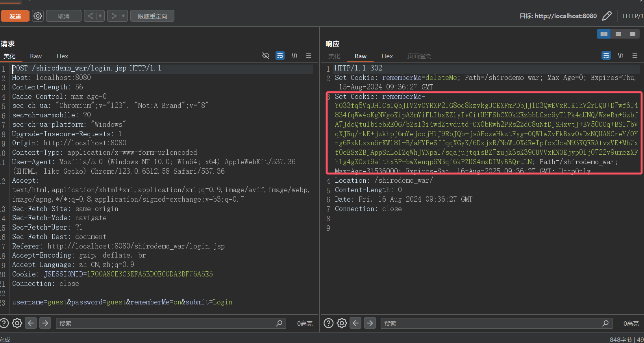Click the 取消 cancel button
Viewport: 644px width, 343px height.
point(64,16)
